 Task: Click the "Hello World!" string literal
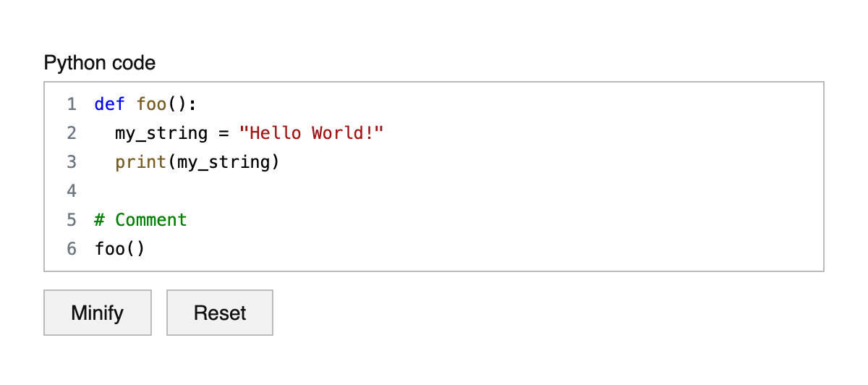[311, 133]
